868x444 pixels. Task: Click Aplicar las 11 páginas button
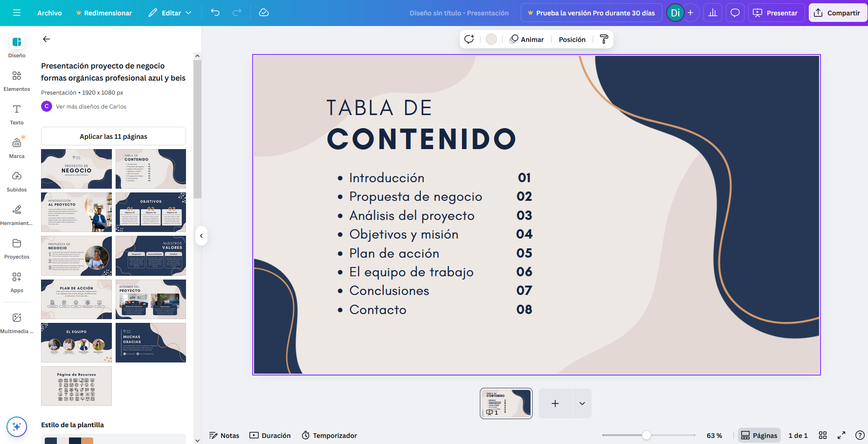[x=113, y=136]
